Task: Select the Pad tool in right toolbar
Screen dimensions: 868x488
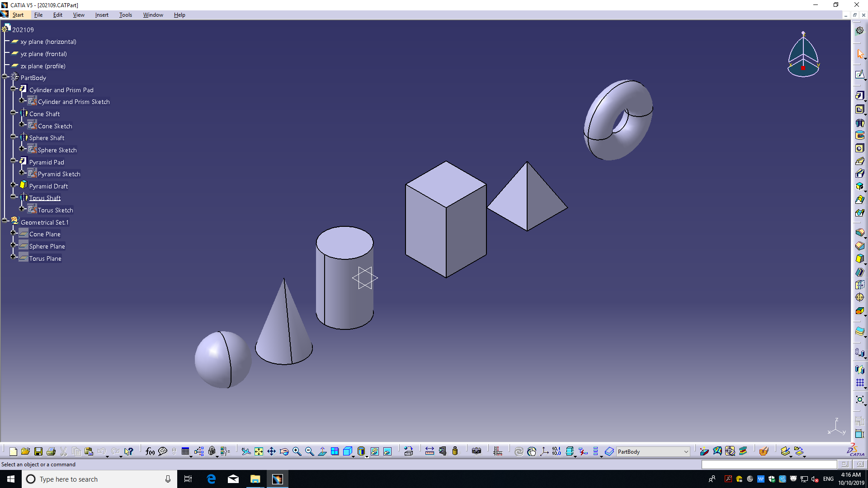Action: click(859, 96)
